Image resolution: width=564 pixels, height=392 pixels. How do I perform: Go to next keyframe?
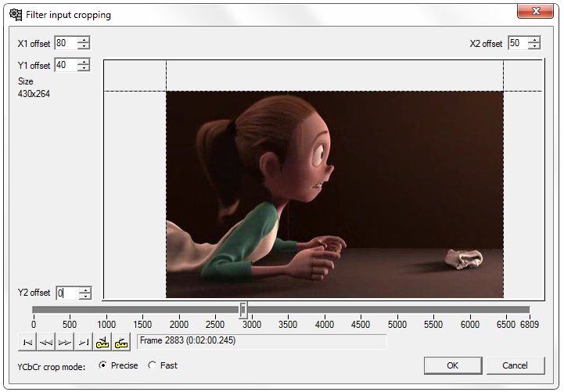(x=121, y=342)
